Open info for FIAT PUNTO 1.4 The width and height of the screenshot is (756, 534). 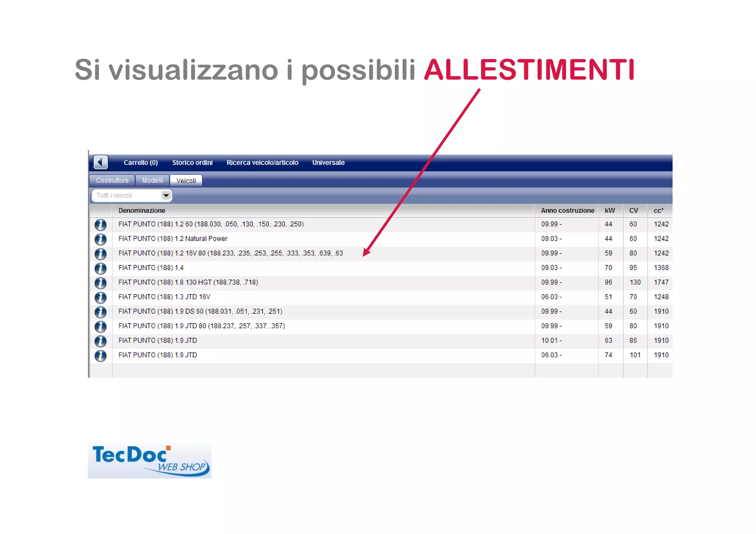[x=100, y=268]
